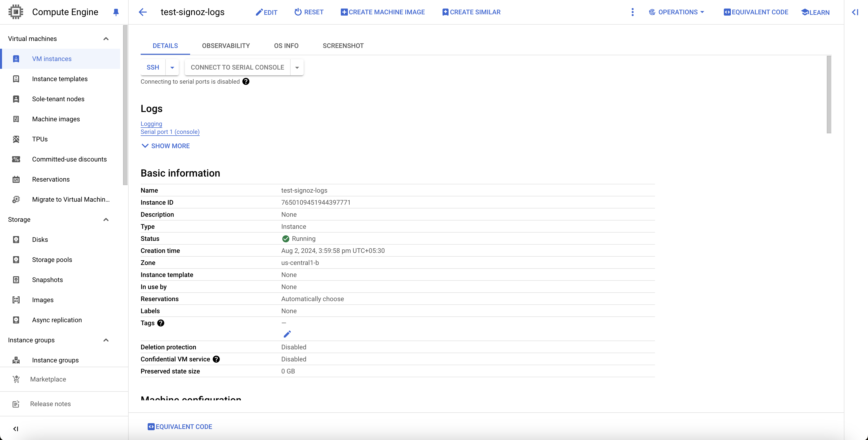The image size is (868, 440).
Task: Open the Sole-tenant nodes icon
Action: (x=16, y=99)
